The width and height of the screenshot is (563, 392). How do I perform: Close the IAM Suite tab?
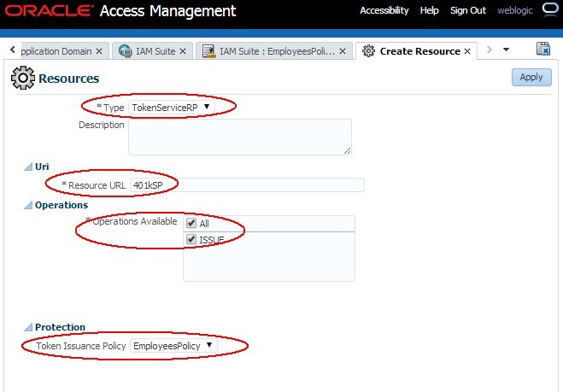[183, 51]
